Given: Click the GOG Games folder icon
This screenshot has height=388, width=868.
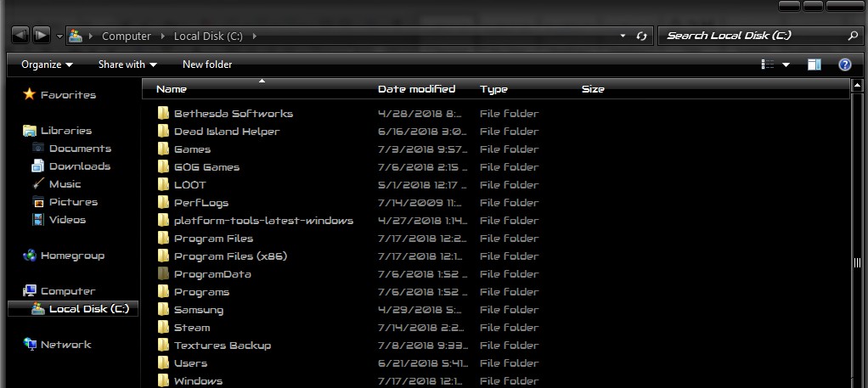Looking at the screenshot, I should pos(163,167).
